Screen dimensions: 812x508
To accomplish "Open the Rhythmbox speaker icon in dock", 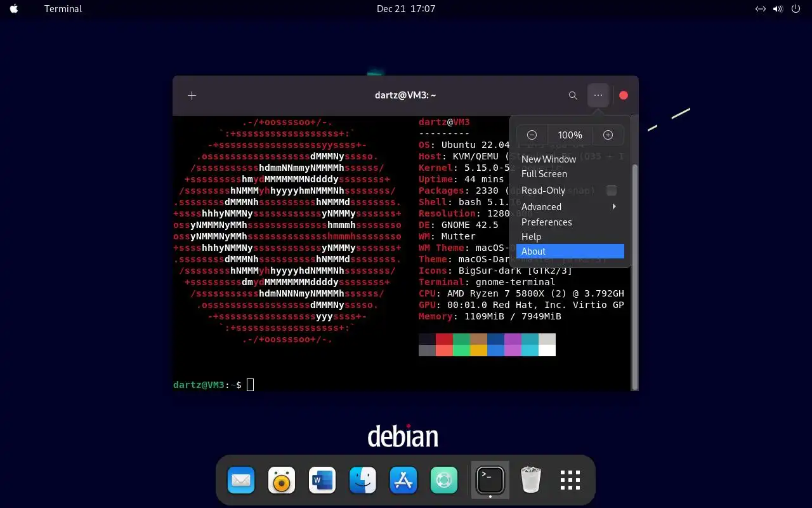I will click(282, 480).
